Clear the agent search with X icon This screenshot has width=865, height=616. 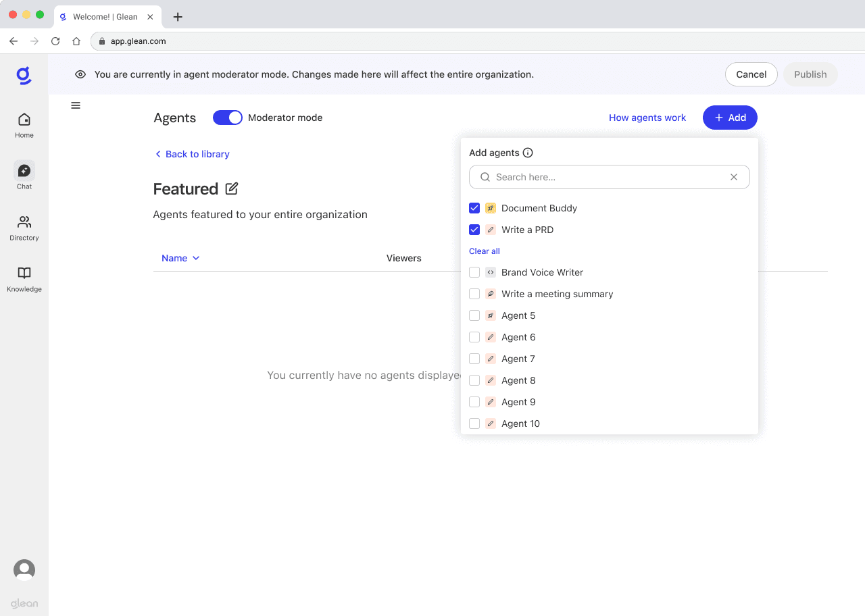click(734, 177)
